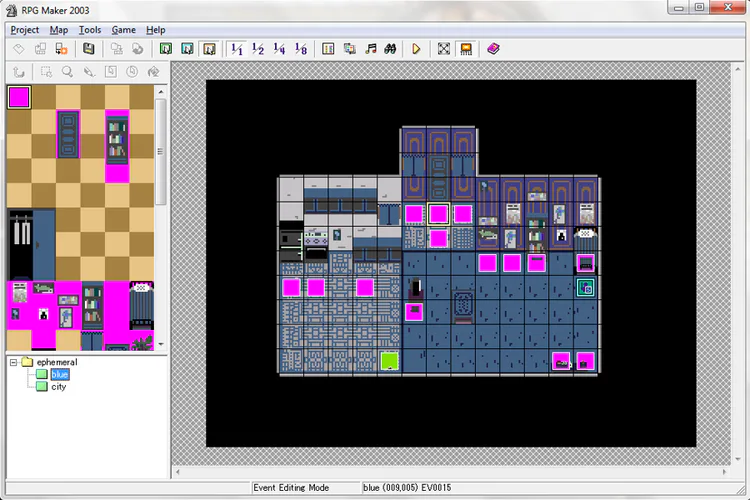Pick the bed tile in palette
The height and width of the screenshot is (500, 750).
(x=142, y=305)
